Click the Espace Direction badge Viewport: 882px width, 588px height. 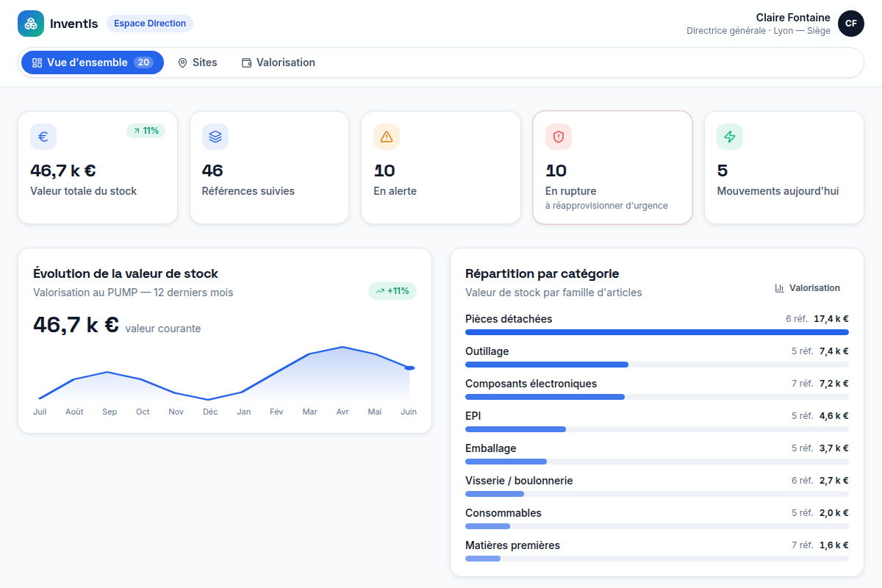[x=150, y=24]
